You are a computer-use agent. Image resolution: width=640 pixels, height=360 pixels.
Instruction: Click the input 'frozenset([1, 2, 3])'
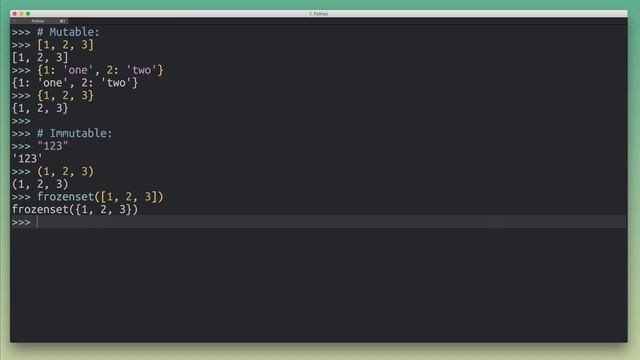[x=100, y=196]
